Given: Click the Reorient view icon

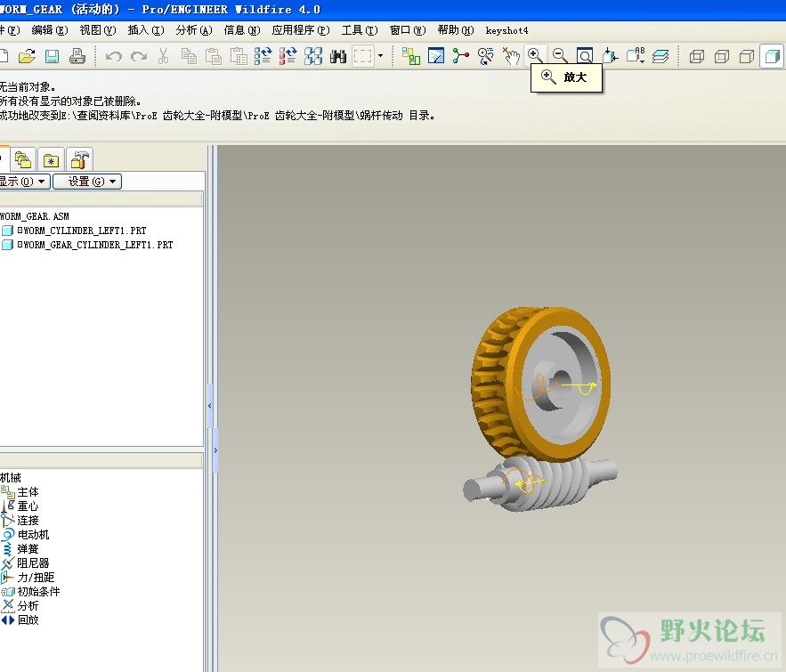Looking at the screenshot, I should pos(610,56).
